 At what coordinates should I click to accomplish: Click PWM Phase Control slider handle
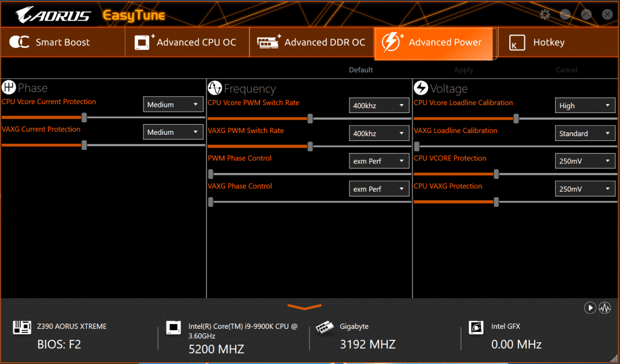(211, 174)
